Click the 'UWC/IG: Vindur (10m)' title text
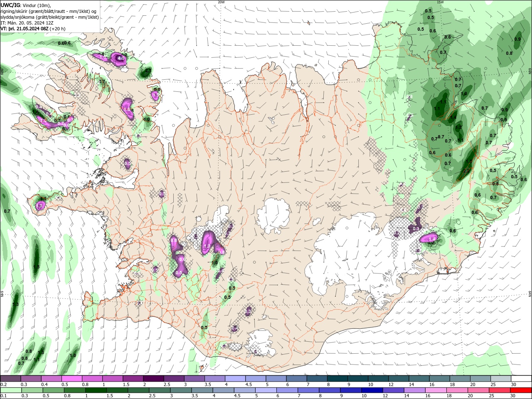The width and height of the screenshot is (532, 399). coord(27,5)
